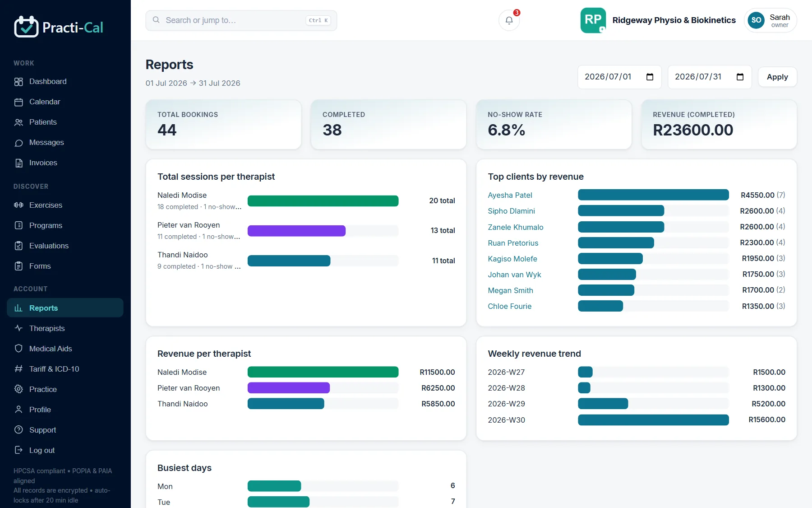Open Chloe Fourie client link
The height and width of the screenshot is (508, 812).
click(x=509, y=306)
